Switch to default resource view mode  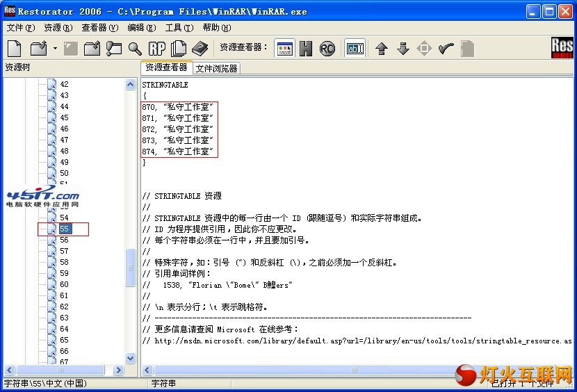tap(285, 48)
